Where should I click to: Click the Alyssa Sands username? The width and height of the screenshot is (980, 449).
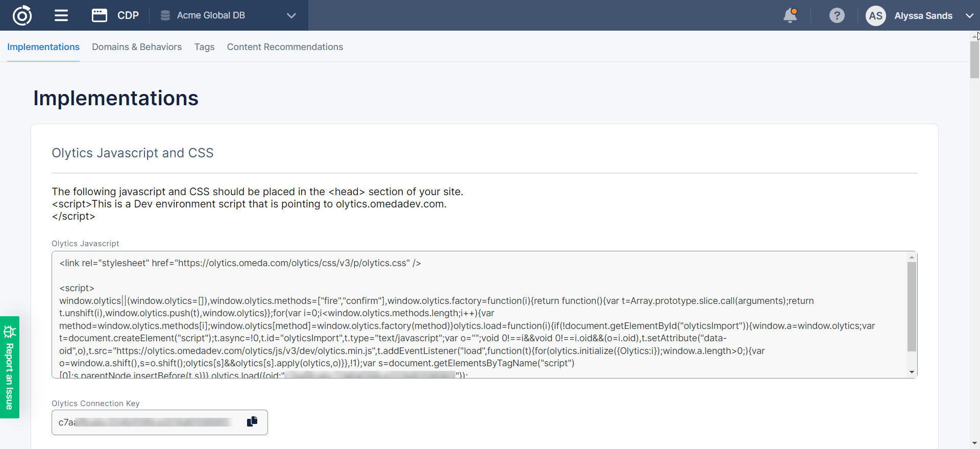click(923, 16)
